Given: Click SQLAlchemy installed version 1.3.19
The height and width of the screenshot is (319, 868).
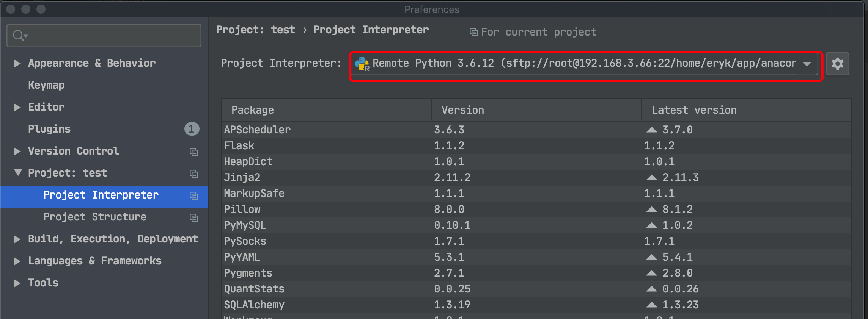Looking at the screenshot, I should coord(452,305).
